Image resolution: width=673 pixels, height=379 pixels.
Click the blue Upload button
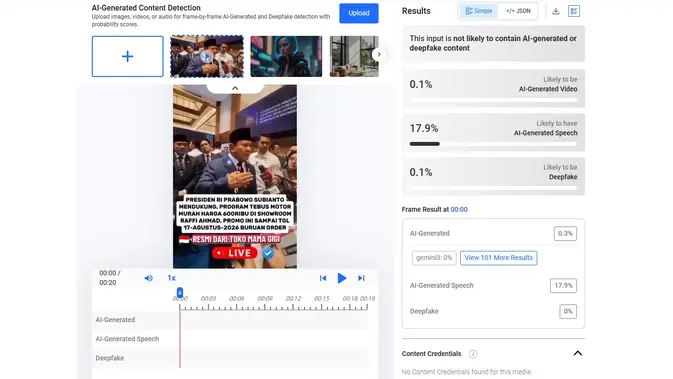pyautogui.click(x=359, y=13)
